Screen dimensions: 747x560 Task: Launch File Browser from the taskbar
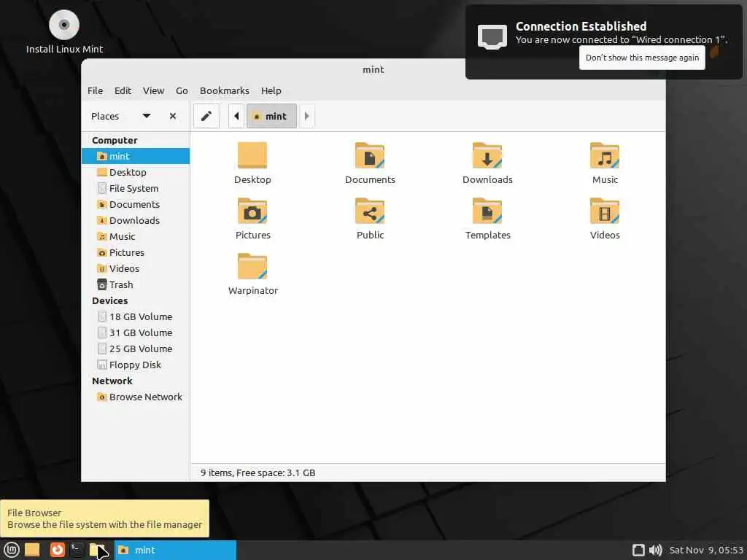coord(97,550)
